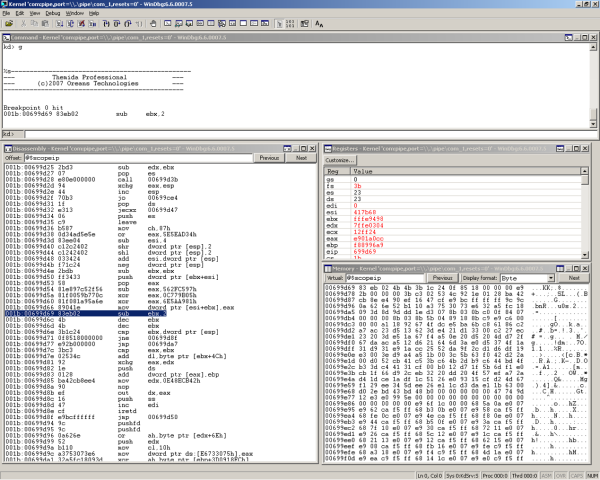This screenshot has height=480, width=600.
Task: Open the Locals window via toolbar icon
Action: point(189,24)
